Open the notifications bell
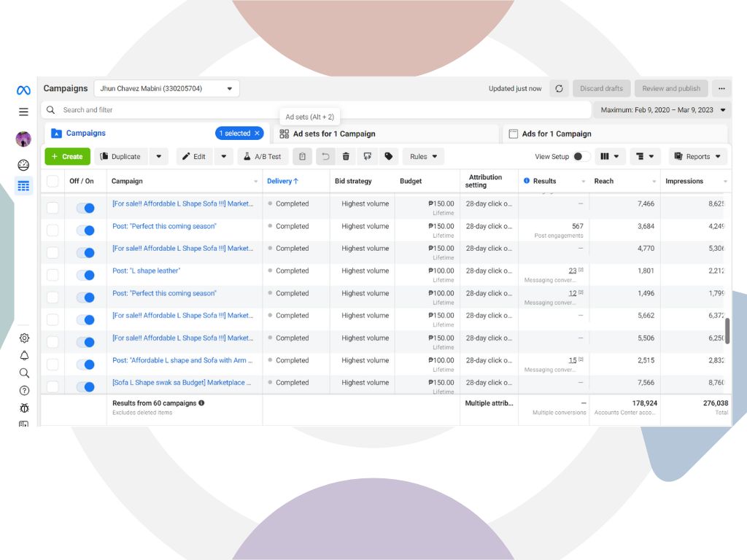The width and height of the screenshot is (747, 560). click(24, 356)
